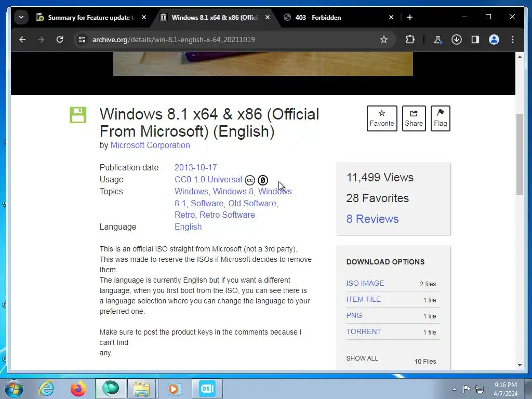Reload the current page
This screenshot has width=532, height=399.
coord(60,39)
